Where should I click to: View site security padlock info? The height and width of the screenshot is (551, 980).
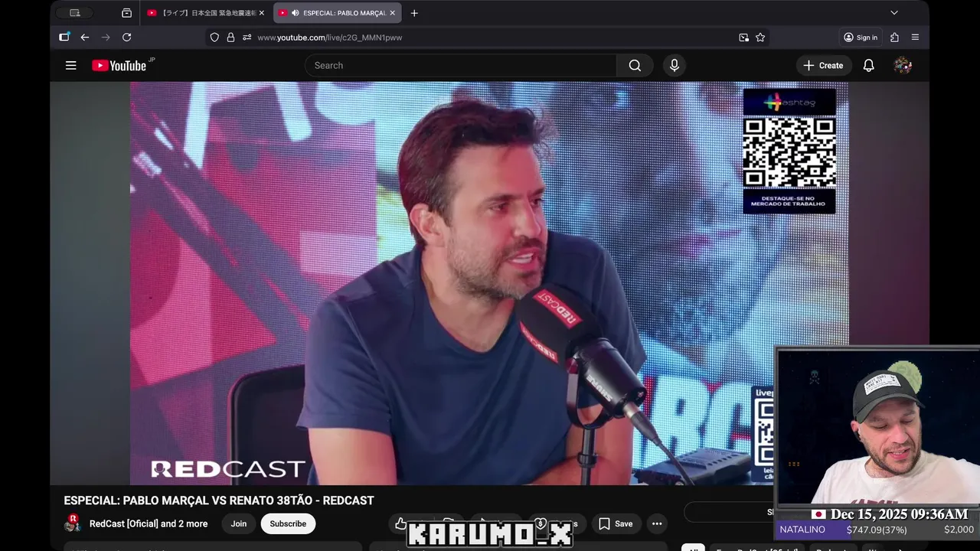[x=230, y=37]
